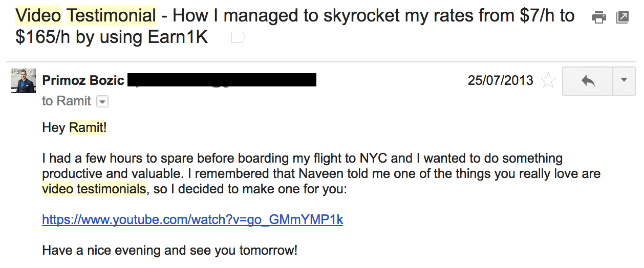Click the email subject line about Earn1K
The image size is (644, 268).
295,27
